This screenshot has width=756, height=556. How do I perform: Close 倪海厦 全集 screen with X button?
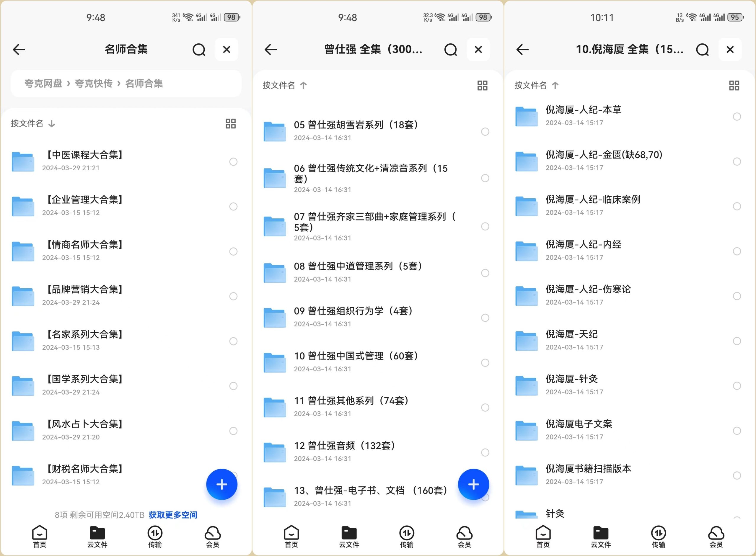pos(730,50)
